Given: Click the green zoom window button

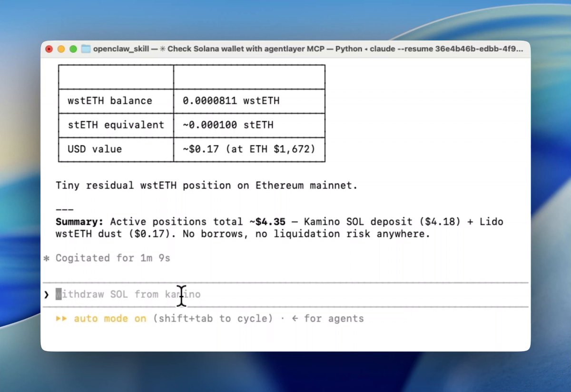Looking at the screenshot, I should click(x=73, y=49).
